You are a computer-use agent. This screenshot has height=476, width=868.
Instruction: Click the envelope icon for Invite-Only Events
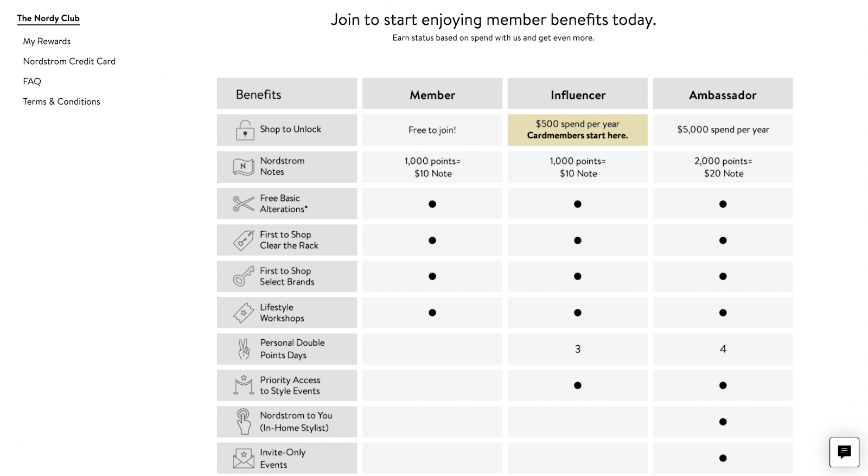point(244,458)
